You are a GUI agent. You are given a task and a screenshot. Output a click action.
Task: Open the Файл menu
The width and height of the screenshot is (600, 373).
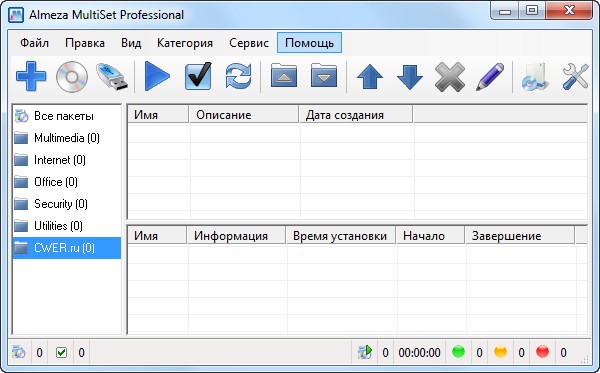(34, 43)
